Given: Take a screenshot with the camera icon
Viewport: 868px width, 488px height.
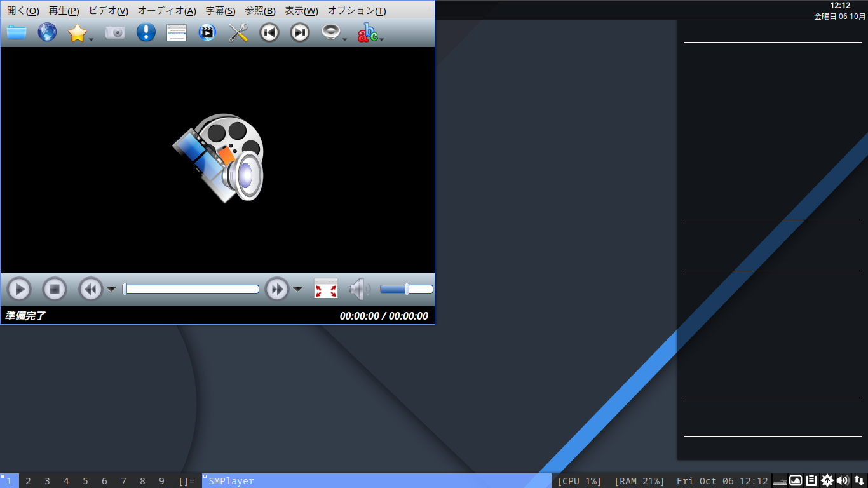Looking at the screenshot, I should click(x=115, y=32).
